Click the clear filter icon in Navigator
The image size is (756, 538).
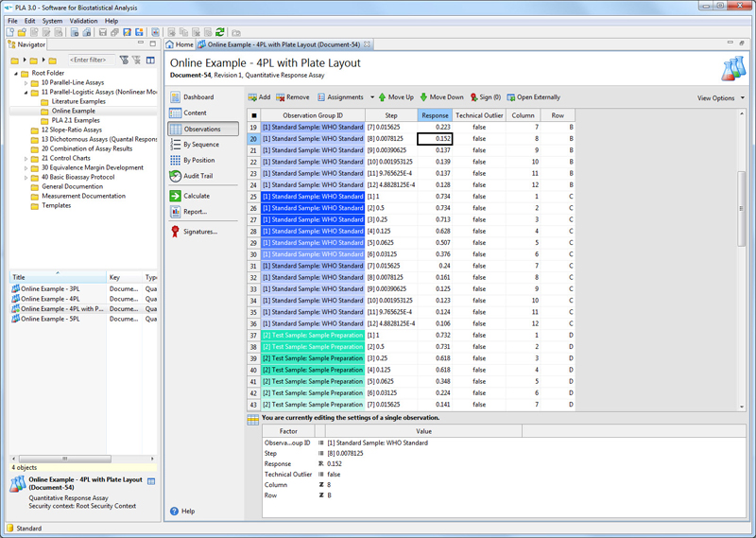point(137,60)
